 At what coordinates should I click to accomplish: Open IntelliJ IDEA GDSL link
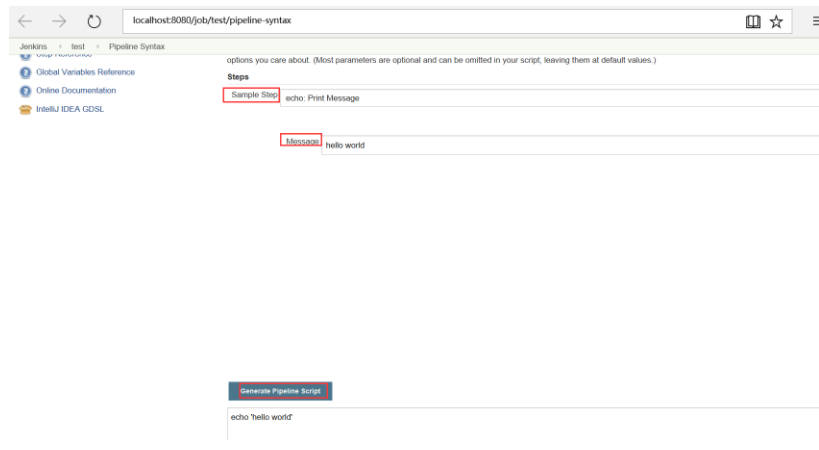pyautogui.click(x=70, y=109)
